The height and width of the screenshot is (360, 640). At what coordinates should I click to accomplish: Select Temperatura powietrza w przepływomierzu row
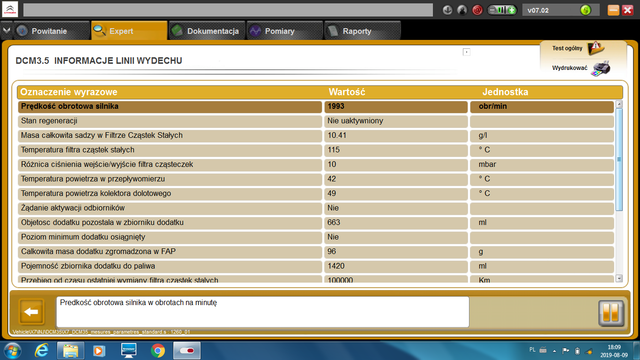(x=316, y=179)
